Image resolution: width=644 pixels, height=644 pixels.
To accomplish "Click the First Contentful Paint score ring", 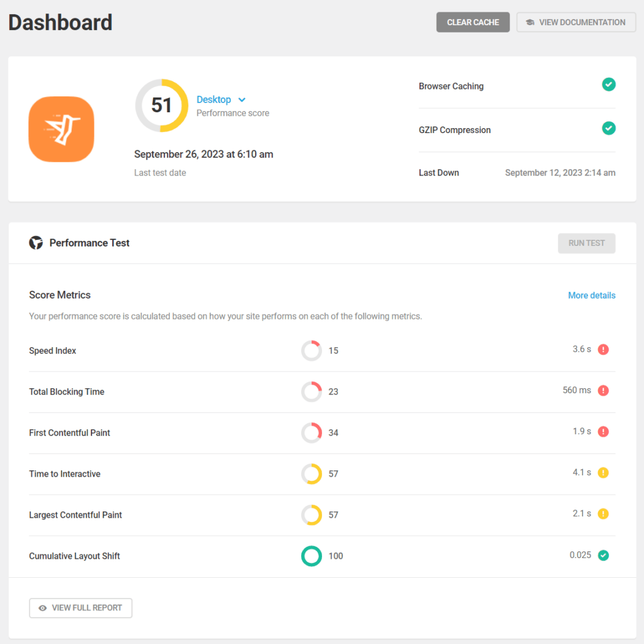I will tap(312, 432).
